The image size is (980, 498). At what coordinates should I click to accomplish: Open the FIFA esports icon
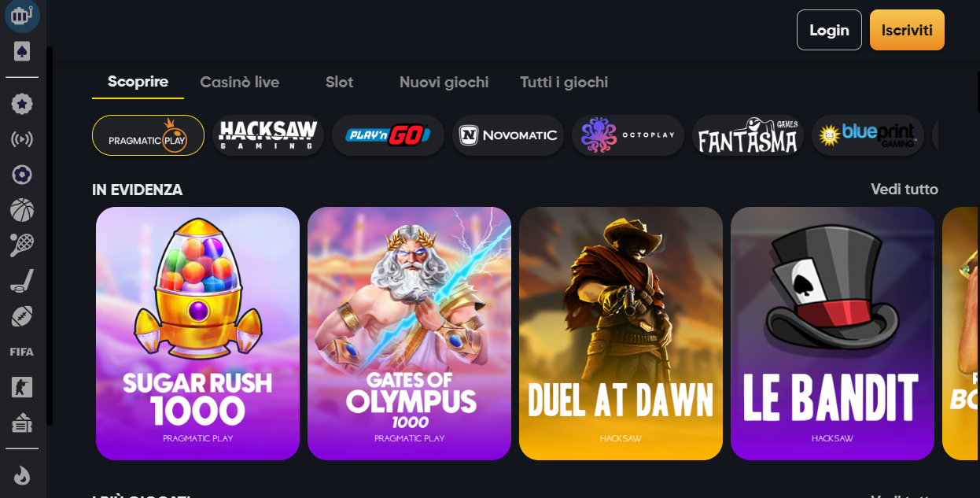22,352
